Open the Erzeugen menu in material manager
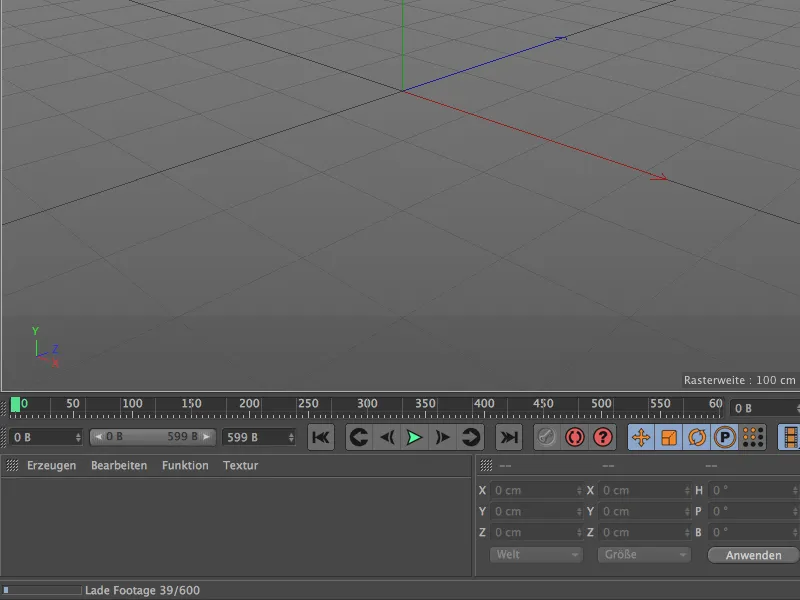The height and width of the screenshot is (600, 800). (51, 466)
